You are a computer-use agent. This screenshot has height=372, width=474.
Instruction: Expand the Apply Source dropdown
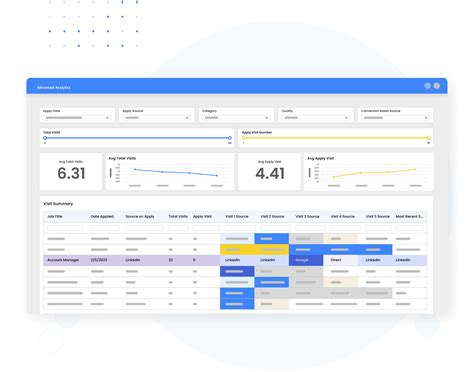coord(157,118)
